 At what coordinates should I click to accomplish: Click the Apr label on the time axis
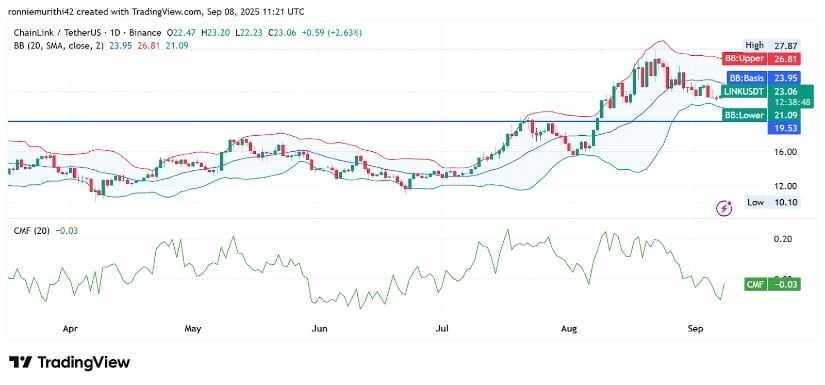70,329
